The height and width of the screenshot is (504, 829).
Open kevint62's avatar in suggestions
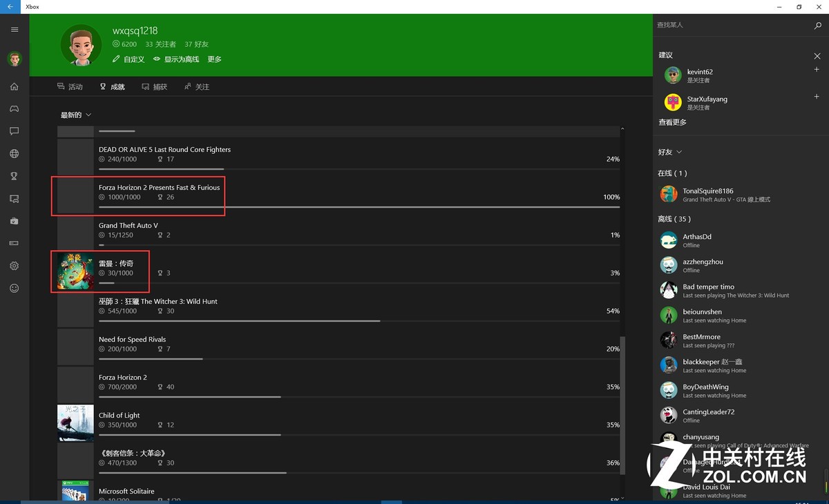pyautogui.click(x=673, y=75)
